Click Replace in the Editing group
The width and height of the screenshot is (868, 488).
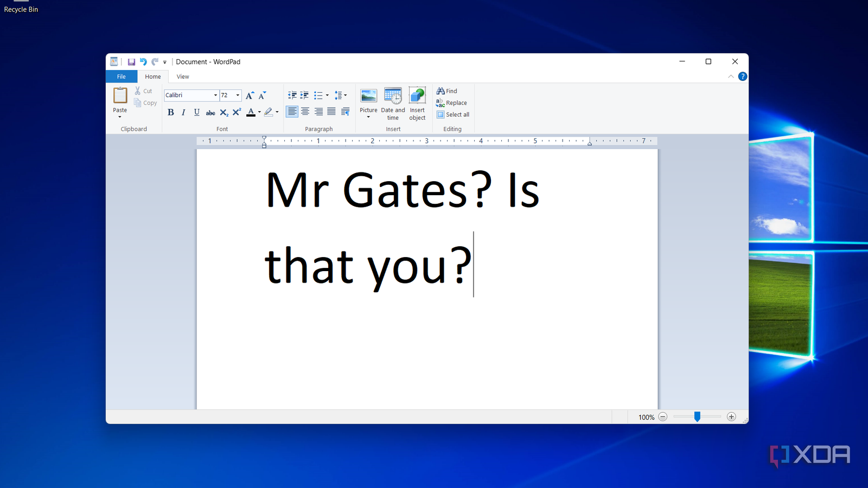[456, 102]
